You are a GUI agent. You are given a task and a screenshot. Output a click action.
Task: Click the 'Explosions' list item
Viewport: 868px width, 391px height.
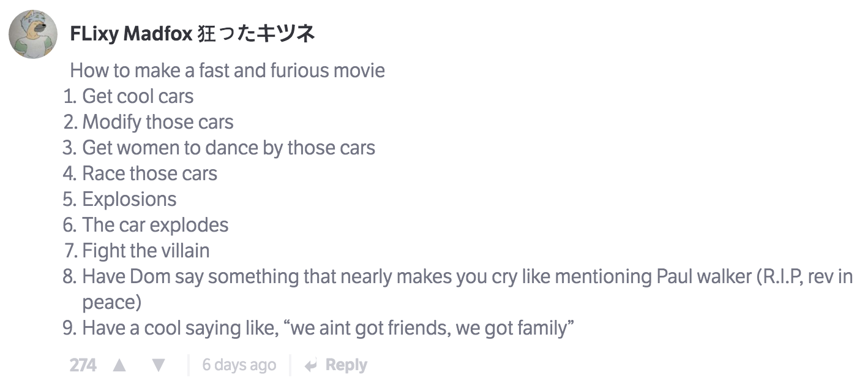tap(129, 199)
